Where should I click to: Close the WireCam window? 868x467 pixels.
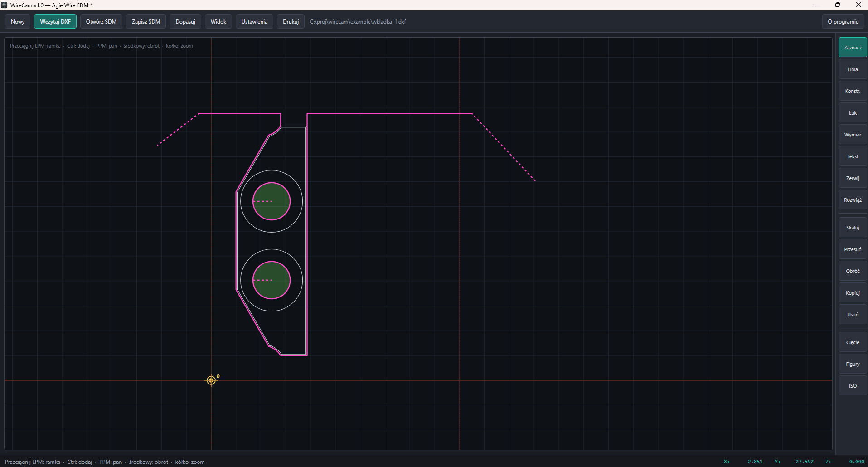tap(858, 5)
